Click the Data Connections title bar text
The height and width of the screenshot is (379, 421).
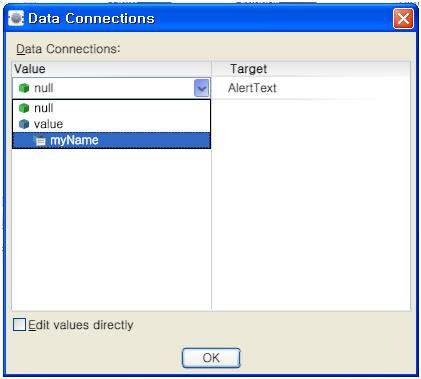[x=91, y=18]
